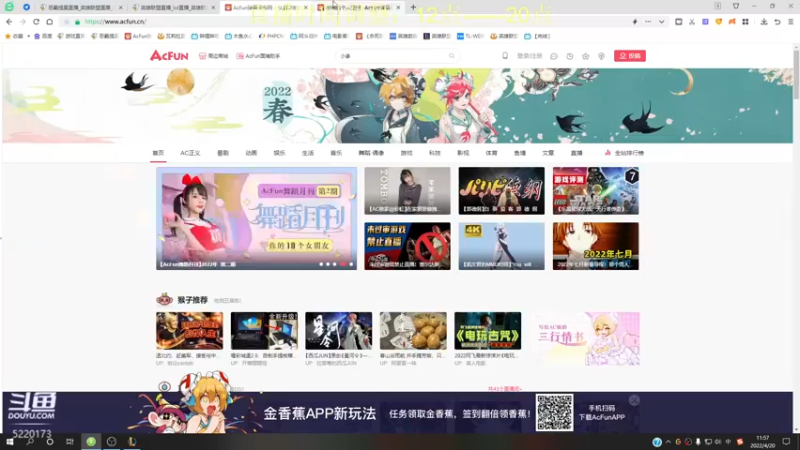Open the browser downloads icon
Image resolution: width=800 pixels, height=450 pixels.
[764, 22]
